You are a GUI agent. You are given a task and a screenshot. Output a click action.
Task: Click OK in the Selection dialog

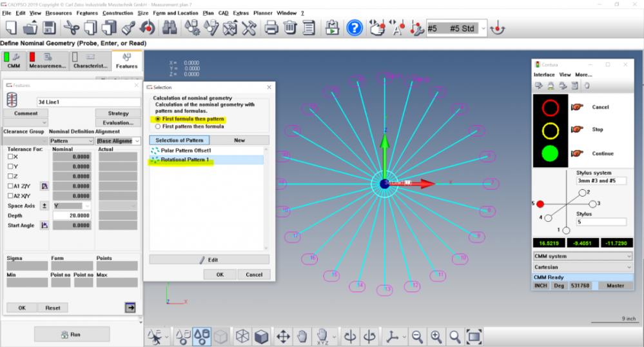220,275
